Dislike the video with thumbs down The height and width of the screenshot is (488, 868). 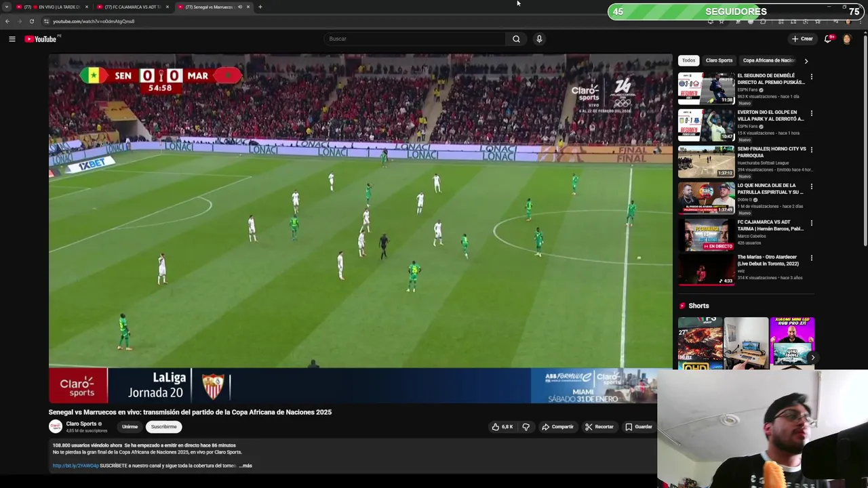pyautogui.click(x=526, y=427)
